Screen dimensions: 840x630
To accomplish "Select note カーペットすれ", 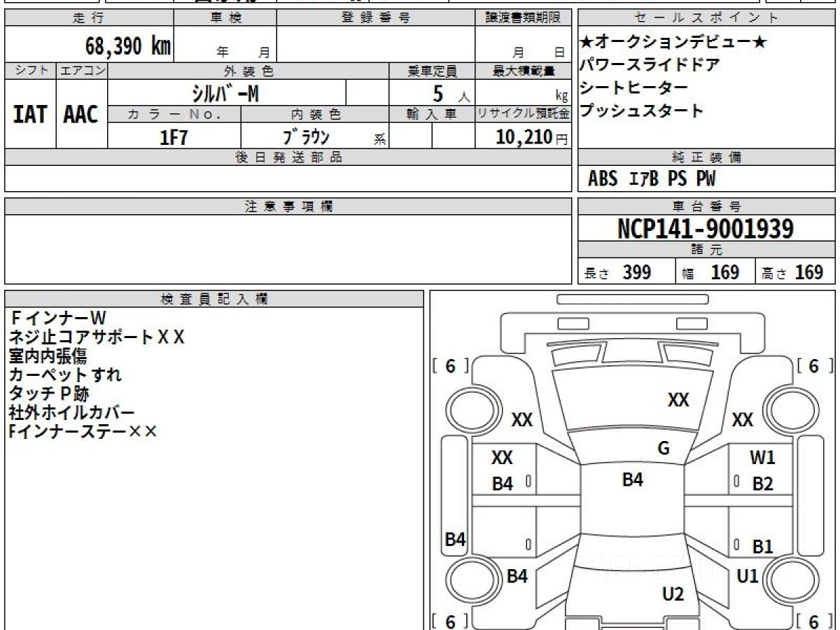I will (x=66, y=374).
